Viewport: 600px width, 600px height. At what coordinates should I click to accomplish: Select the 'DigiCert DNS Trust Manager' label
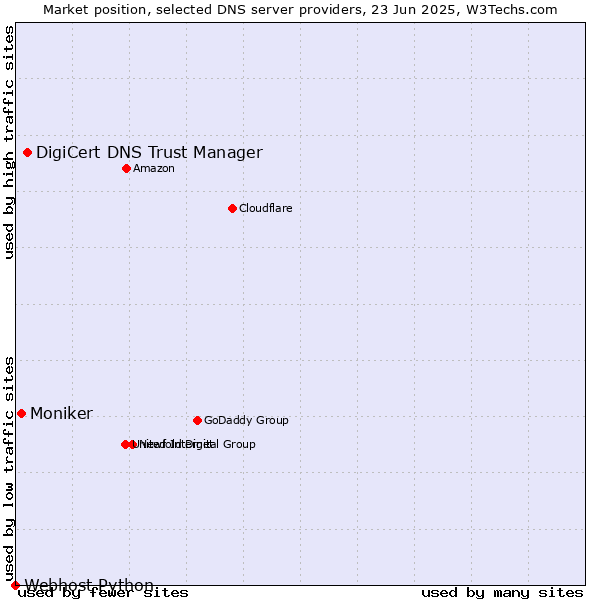point(149,153)
